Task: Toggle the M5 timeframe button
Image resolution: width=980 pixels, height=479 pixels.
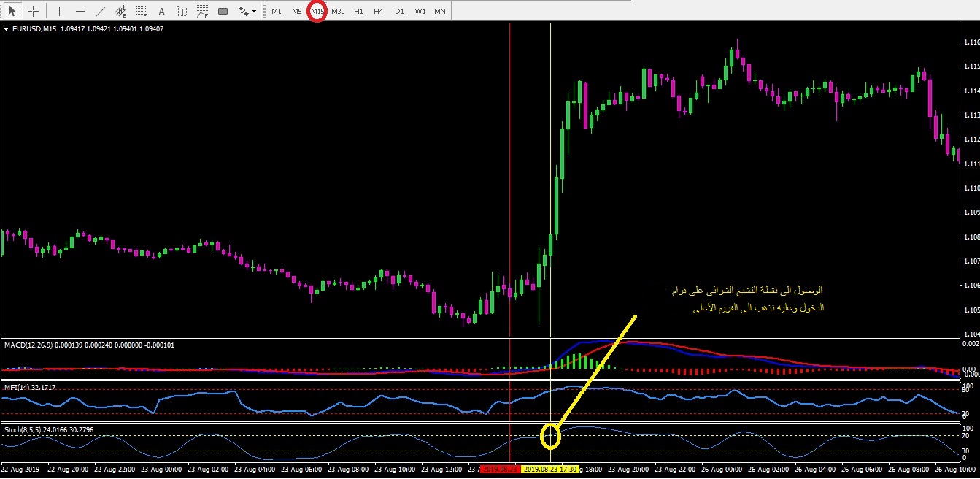Action: tap(297, 11)
